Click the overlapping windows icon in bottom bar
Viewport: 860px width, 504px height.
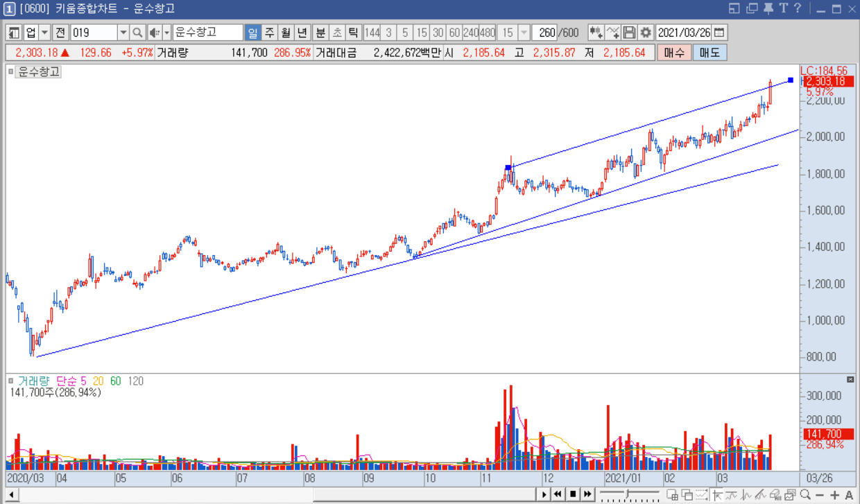pyautogui.click(x=687, y=494)
